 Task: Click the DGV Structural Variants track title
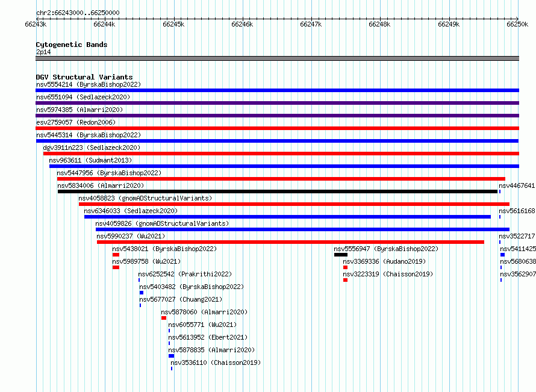tap(84, 77)
